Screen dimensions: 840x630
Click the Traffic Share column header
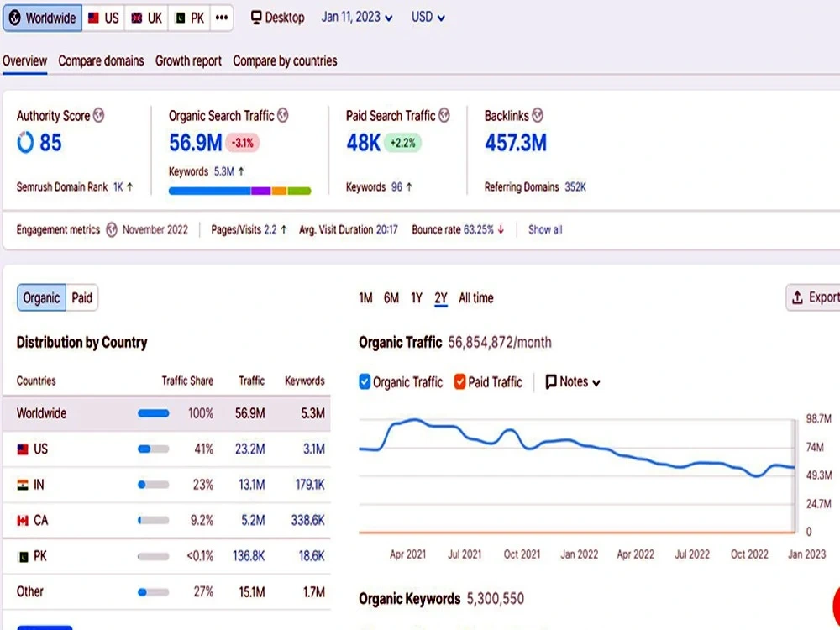pyautogui.click(x=187, y=381)
